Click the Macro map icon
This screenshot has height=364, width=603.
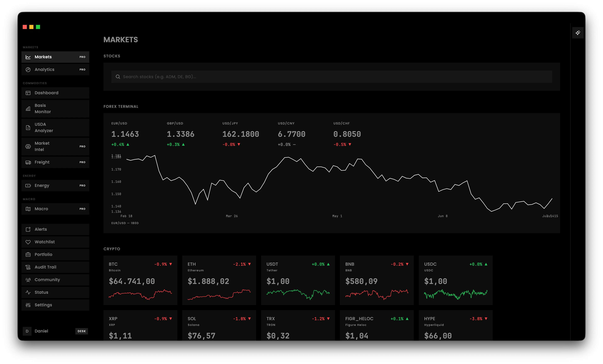pyautogui.click(x=28, y=209)
